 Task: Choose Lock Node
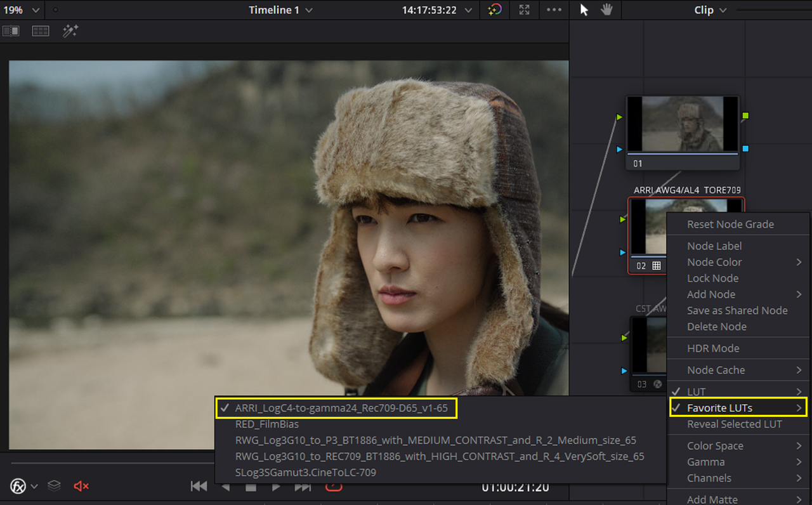pyautogui.click(x=738, y=278)
